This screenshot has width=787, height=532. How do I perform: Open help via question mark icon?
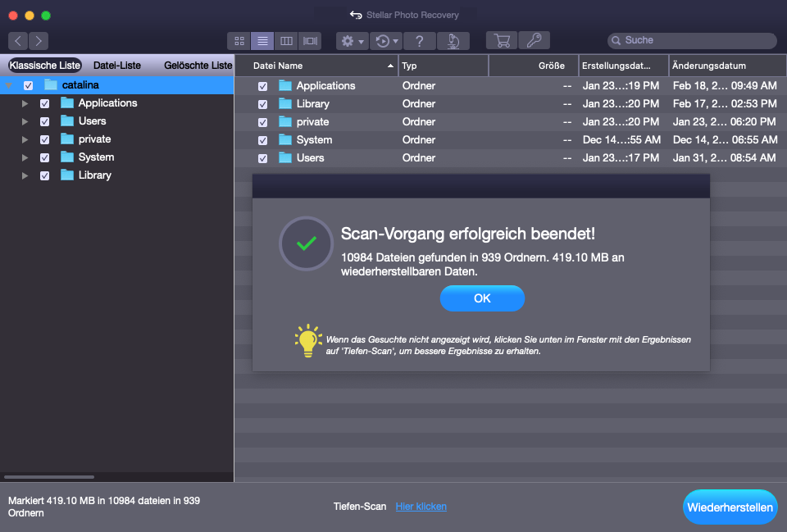click(420, 41)
